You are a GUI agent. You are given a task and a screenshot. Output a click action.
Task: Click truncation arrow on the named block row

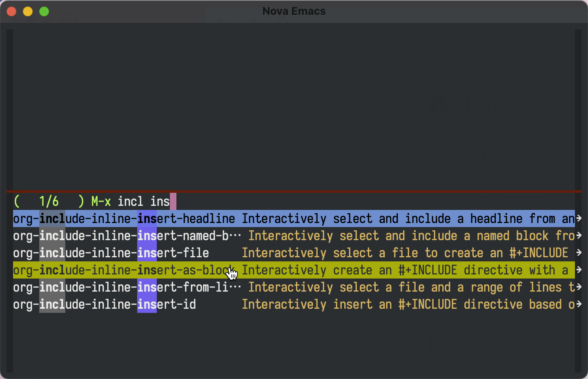tap(579, 236)
